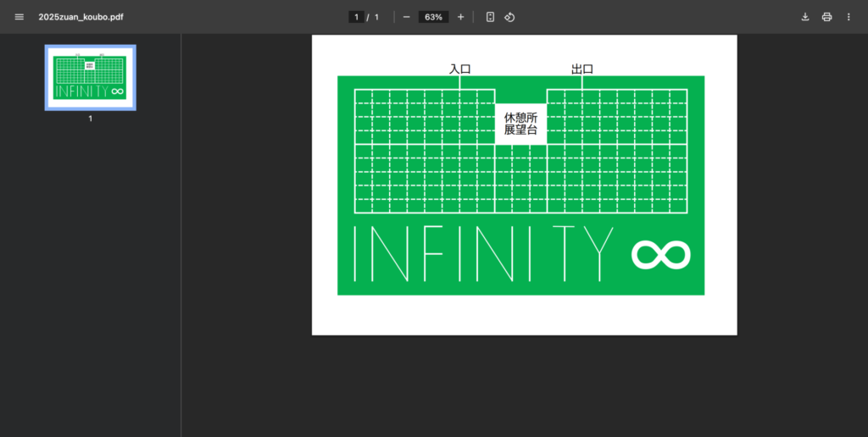The image size is (868, 437).
Task: Rotate the document counterclockwise
Action: (x=509, y=17)
